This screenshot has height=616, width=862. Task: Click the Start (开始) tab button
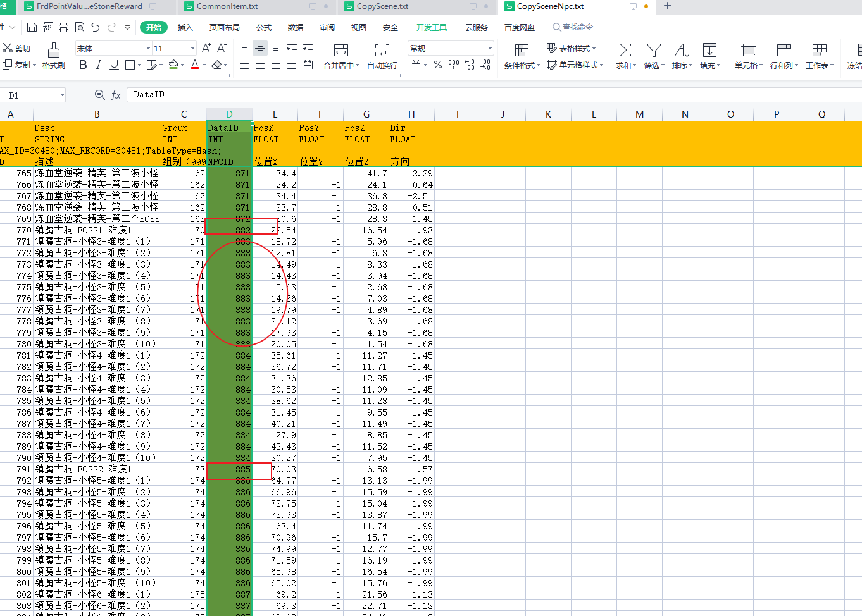tap(154, 27)
